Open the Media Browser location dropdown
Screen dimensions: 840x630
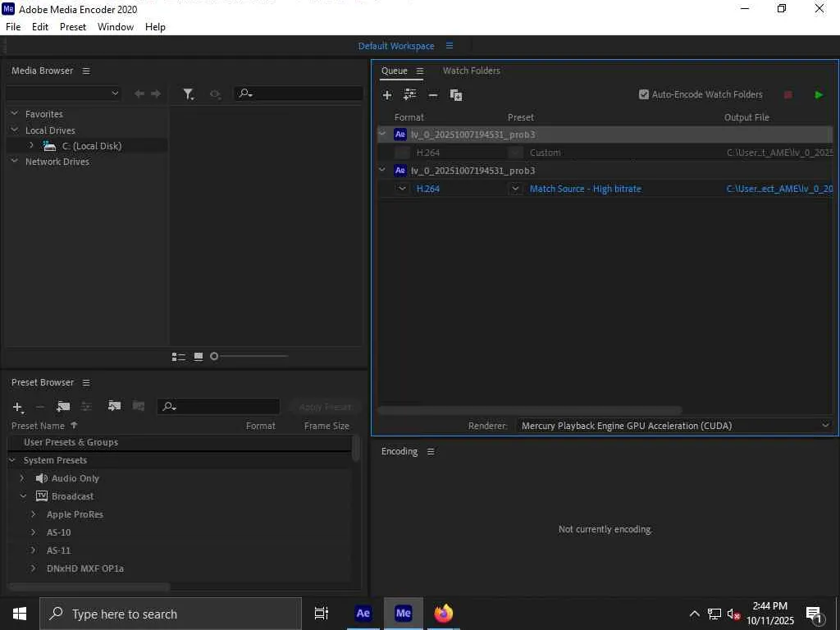pyautogui.click(x=63, y=94)
